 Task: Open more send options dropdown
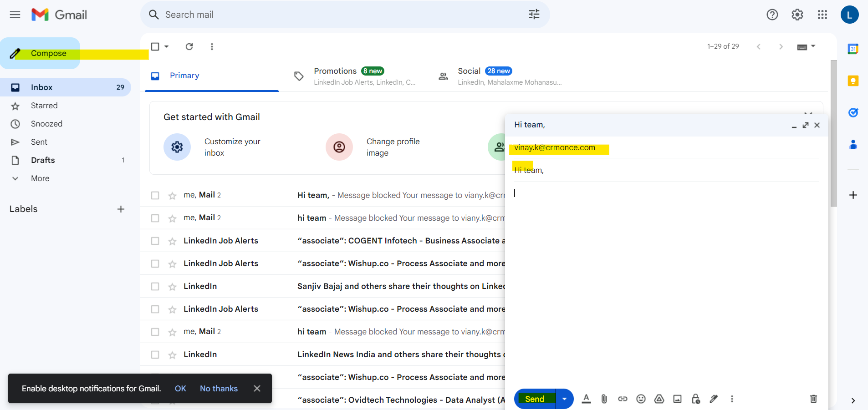coord(564,399)
